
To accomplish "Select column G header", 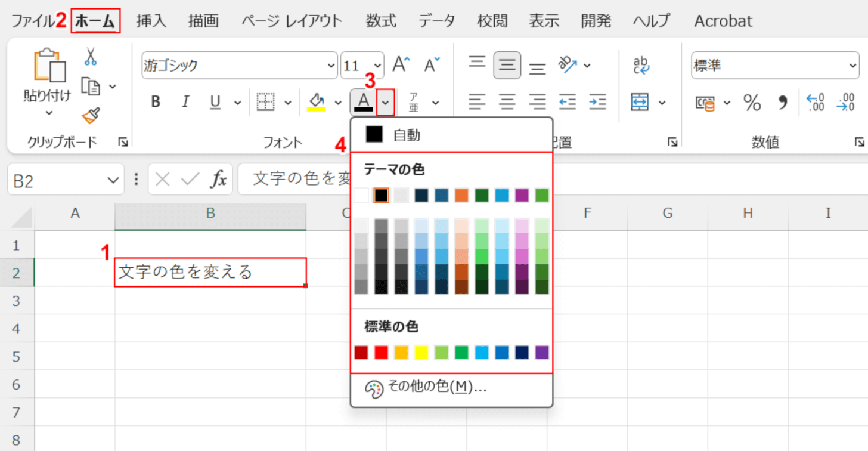I will point(668,213).
